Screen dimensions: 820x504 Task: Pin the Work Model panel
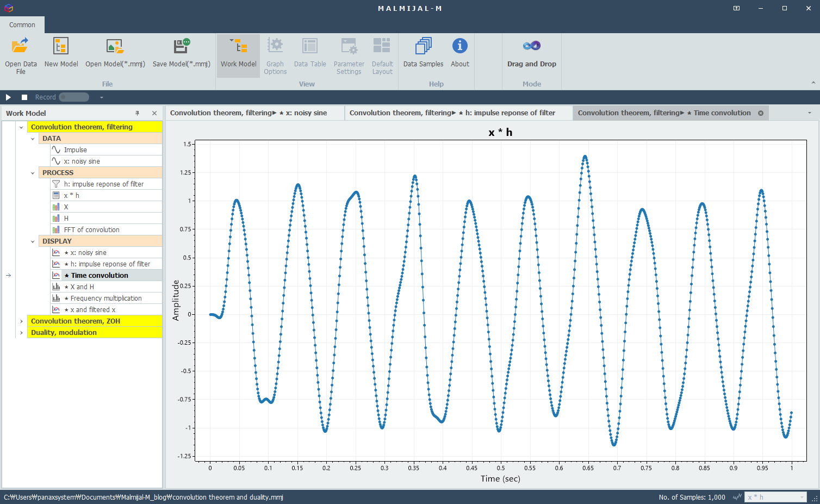137,113
